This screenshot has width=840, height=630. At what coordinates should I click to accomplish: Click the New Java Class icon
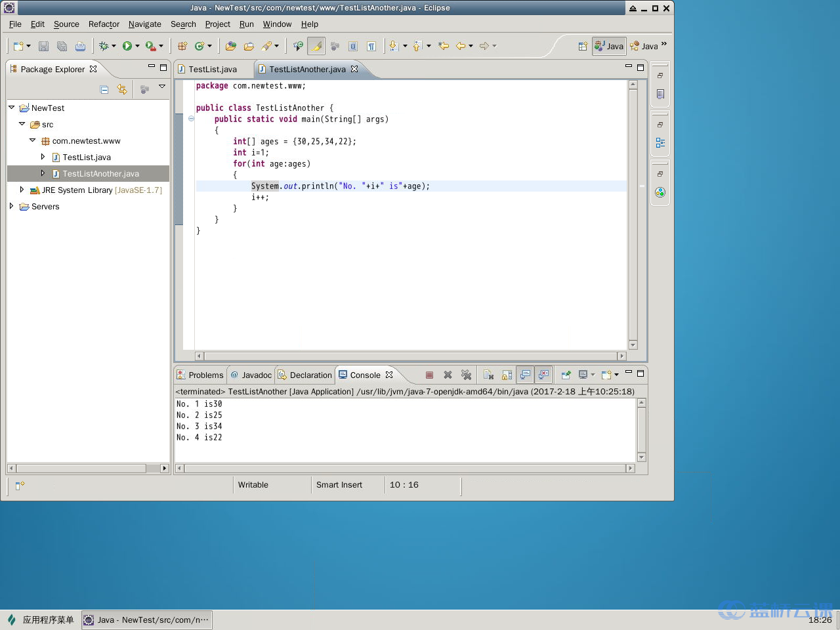[x=199, y=46]
